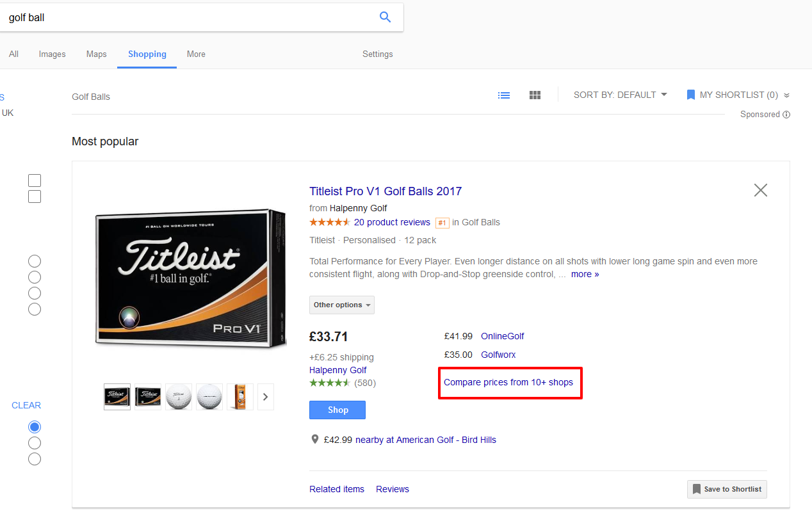Expand the Other options dropdown

pyautogui.click(x=342, y=305)
